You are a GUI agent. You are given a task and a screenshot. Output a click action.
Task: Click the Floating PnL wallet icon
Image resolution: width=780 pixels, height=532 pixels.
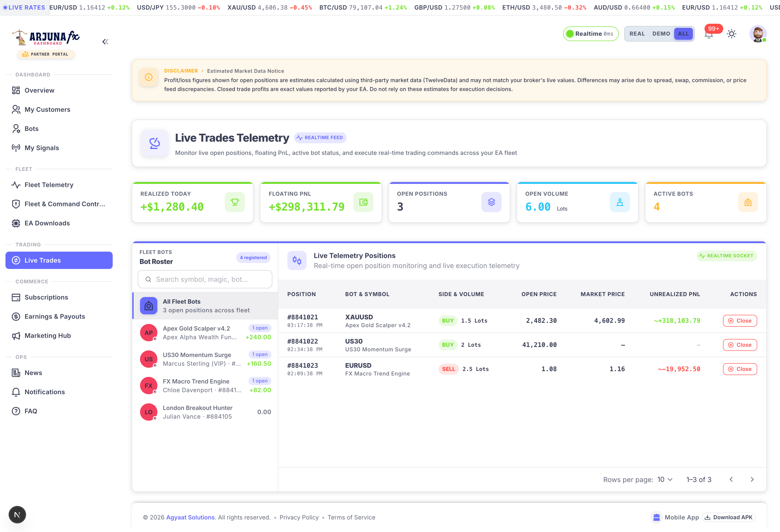[x=363, y=202]
